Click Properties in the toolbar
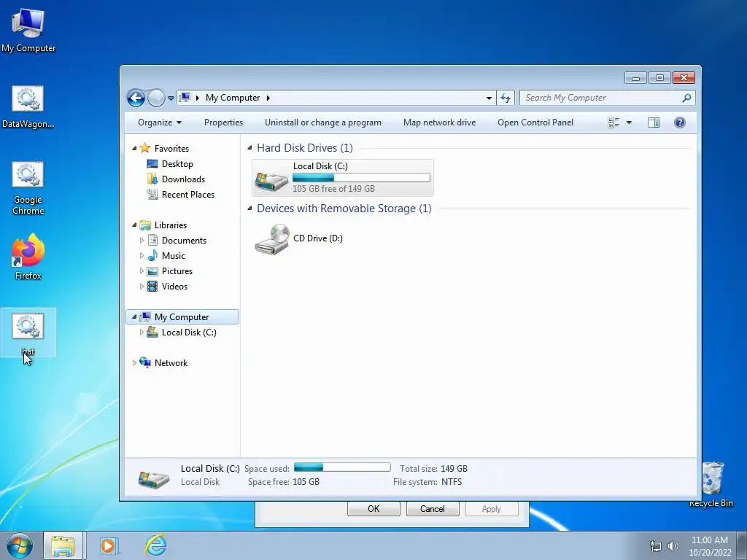Image resolution: width=747 pixels, height=560 pixels. point(223,122)
